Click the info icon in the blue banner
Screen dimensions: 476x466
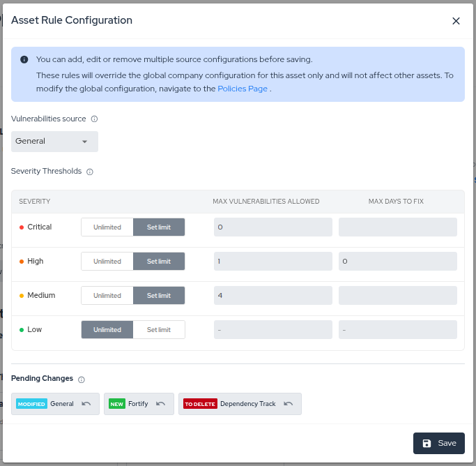click(24, 60)
